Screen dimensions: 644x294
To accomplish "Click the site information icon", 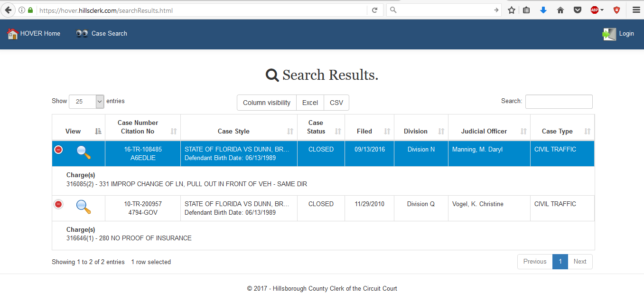I will (22, 10).
